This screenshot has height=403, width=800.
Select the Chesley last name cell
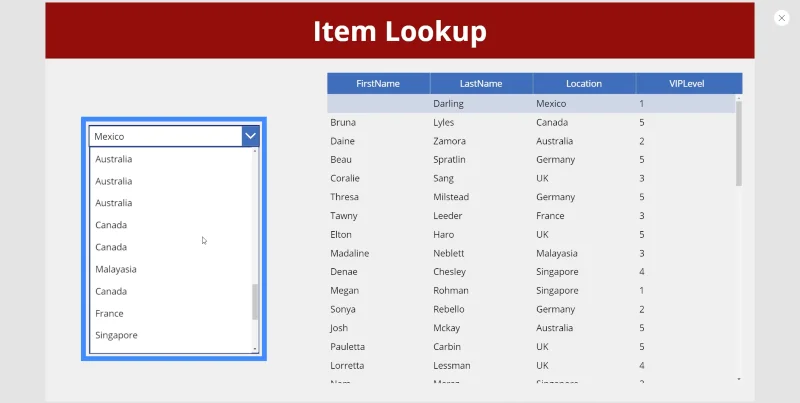pyautogui.click(x=449, y=272)
